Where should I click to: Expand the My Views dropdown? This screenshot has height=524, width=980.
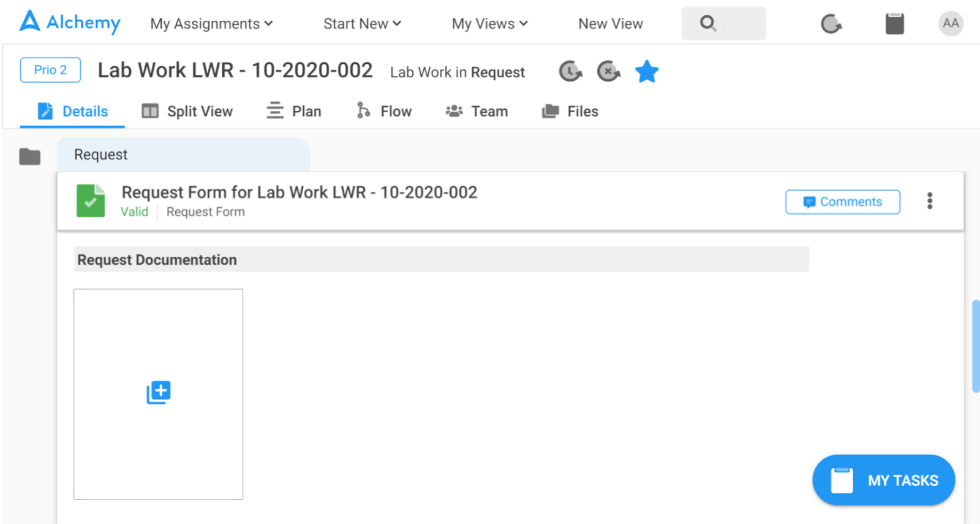tap(489, 24)
